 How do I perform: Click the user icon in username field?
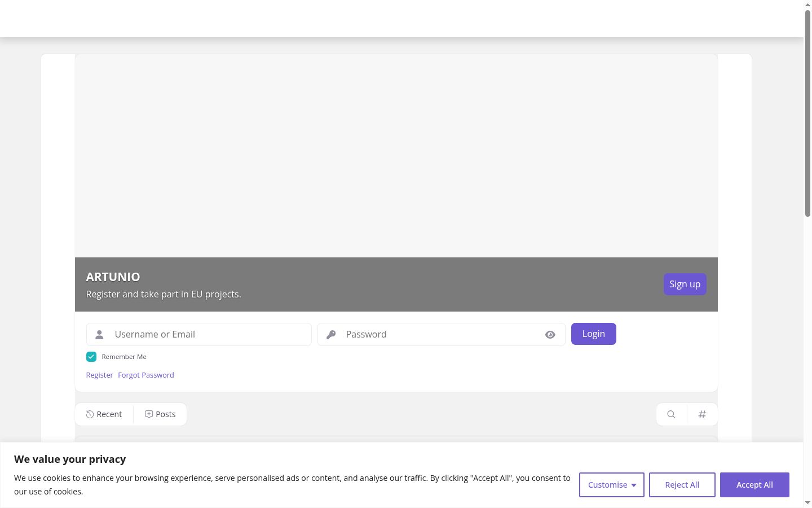pyautogui.click(x=99, y=335)
